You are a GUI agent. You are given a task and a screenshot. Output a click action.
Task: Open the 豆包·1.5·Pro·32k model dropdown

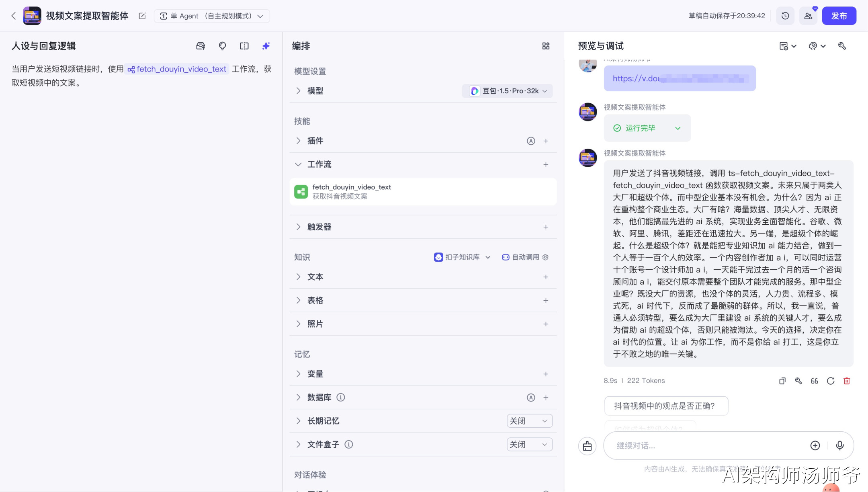508,91
